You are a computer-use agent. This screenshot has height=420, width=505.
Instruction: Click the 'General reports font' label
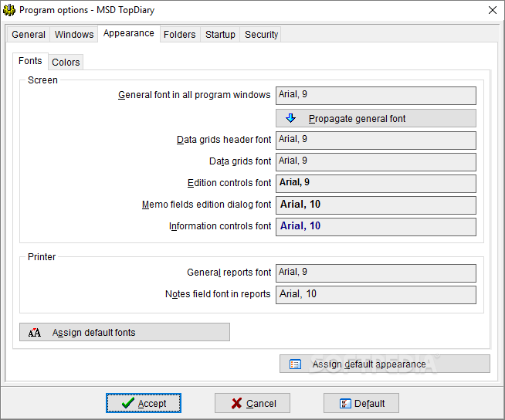click(229, 273)
